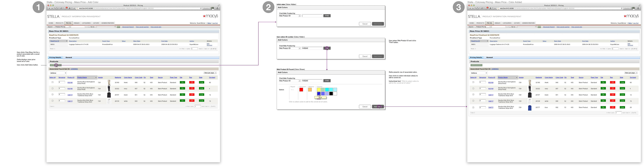The height and width of the screenshot is (166, 644).
Task: Pick the yellow Closeout color swatch
Action: [319, 90]
